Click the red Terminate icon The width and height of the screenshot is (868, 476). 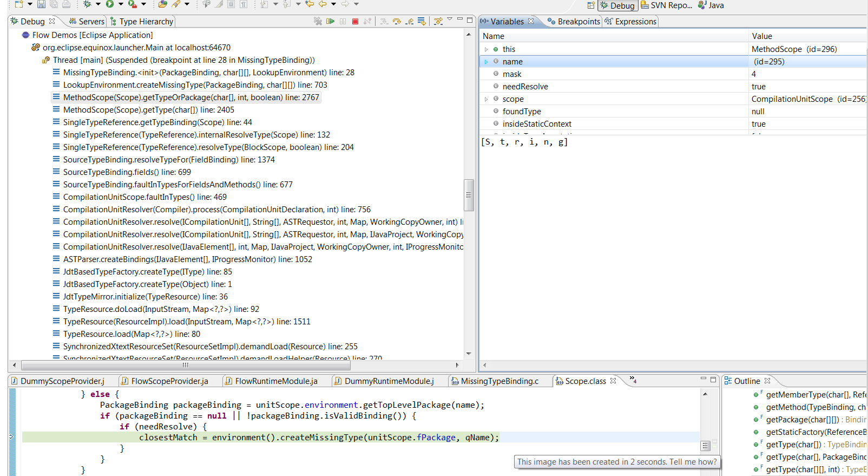[x=355, y=21]
